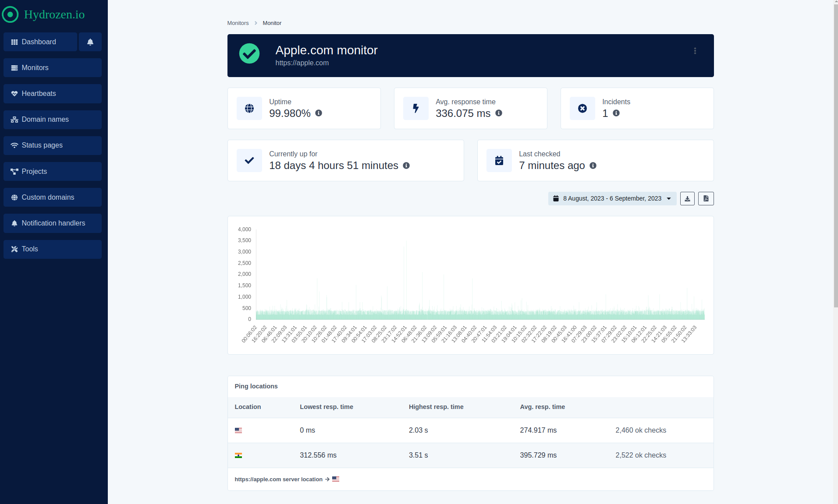838x504 pixels.
Task: Open the Dashboard menu item
Action: 40,42
